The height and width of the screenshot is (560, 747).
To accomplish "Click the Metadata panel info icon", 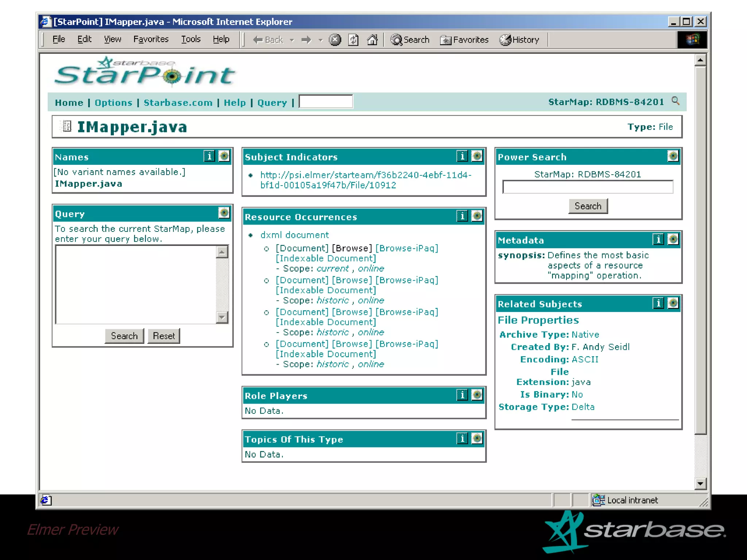I will coord(658,240).
